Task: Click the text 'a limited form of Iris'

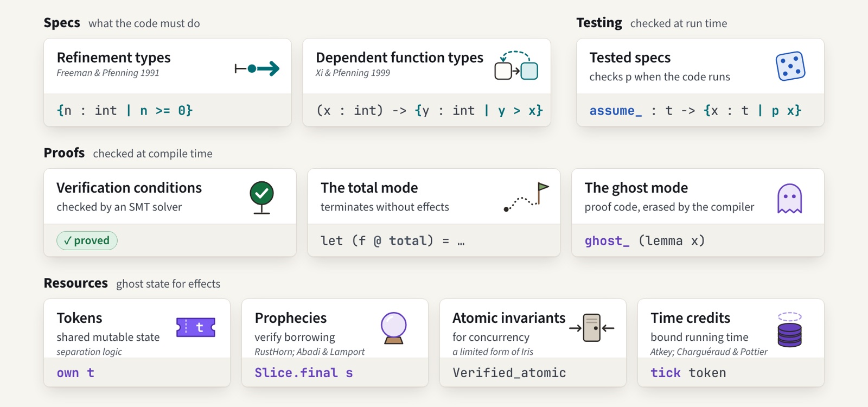Action: tap(493, 352)
